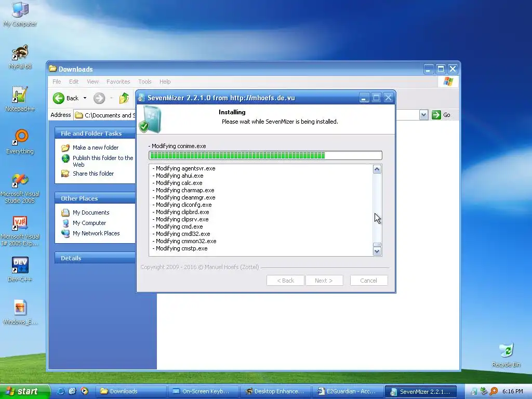Launch MyPal 68 browser shortcut
This screenshot has height=399, width=532.
click(x=20, y=57)
